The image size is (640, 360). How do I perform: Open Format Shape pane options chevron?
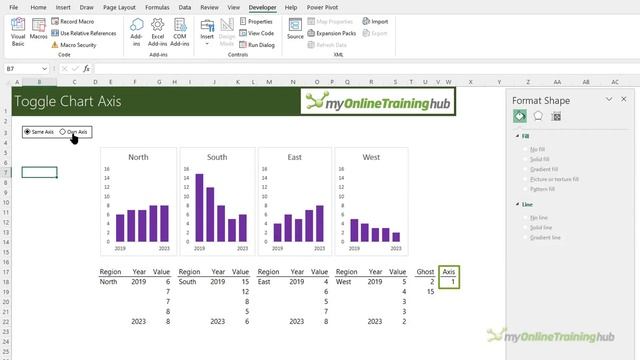[x=609, y=99]
